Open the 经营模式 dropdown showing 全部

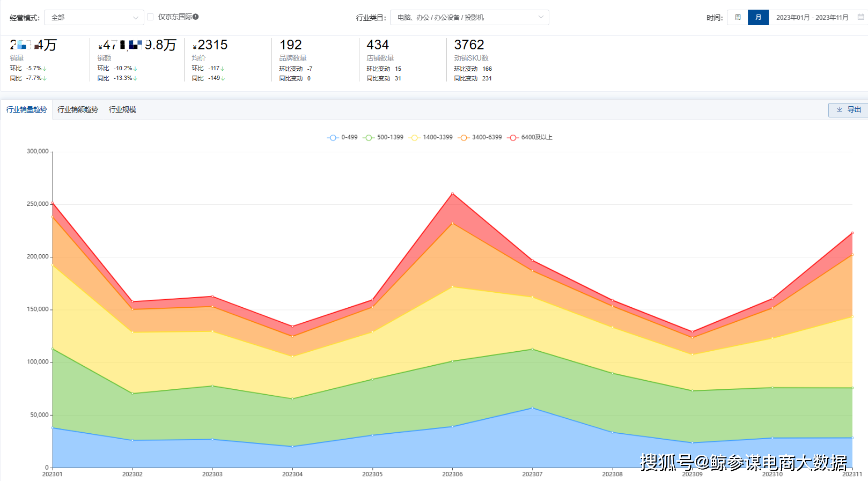pos(94,18)
